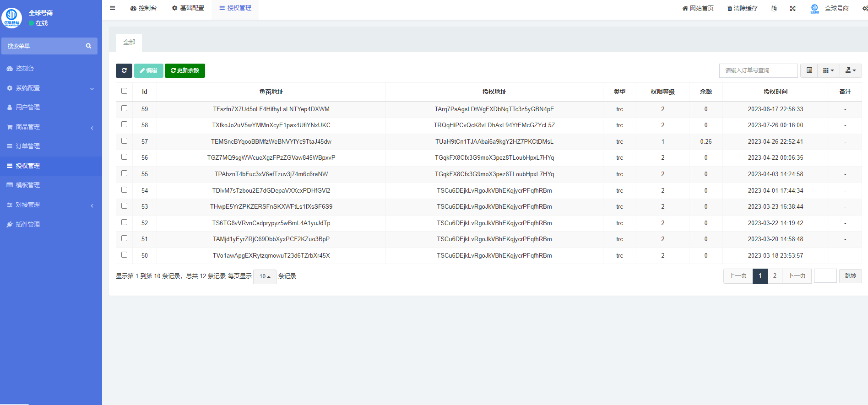Open the export data dropdown
Screen dimensions: 868x405
(850, 70)
